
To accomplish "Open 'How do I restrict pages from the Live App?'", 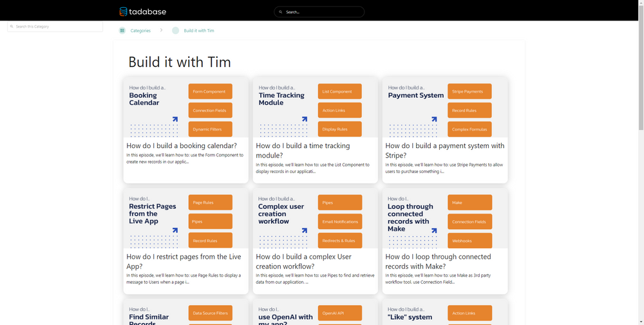I will tap(184, 261).
